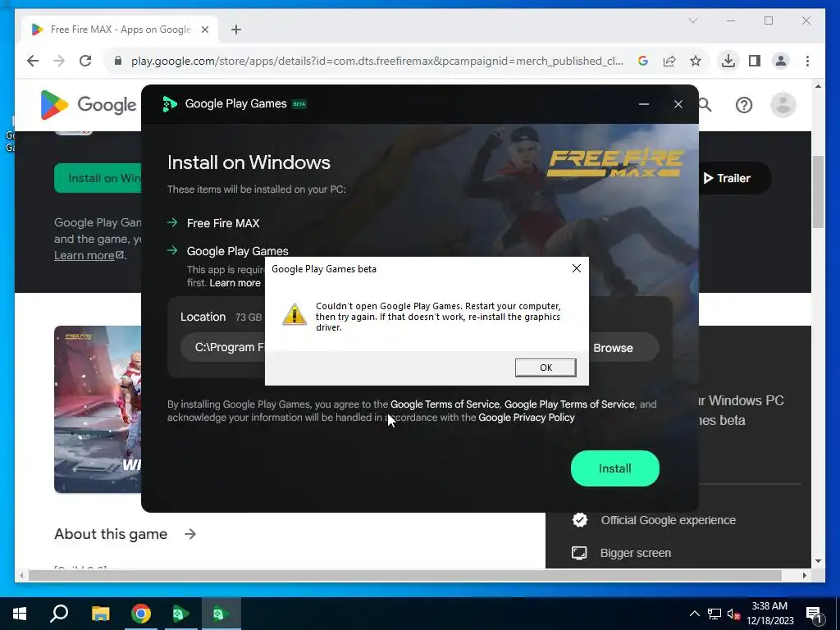The height and width of the screenshot is (630, 840).
Task: Search Google Play store
Action: (x=706, y=105)
